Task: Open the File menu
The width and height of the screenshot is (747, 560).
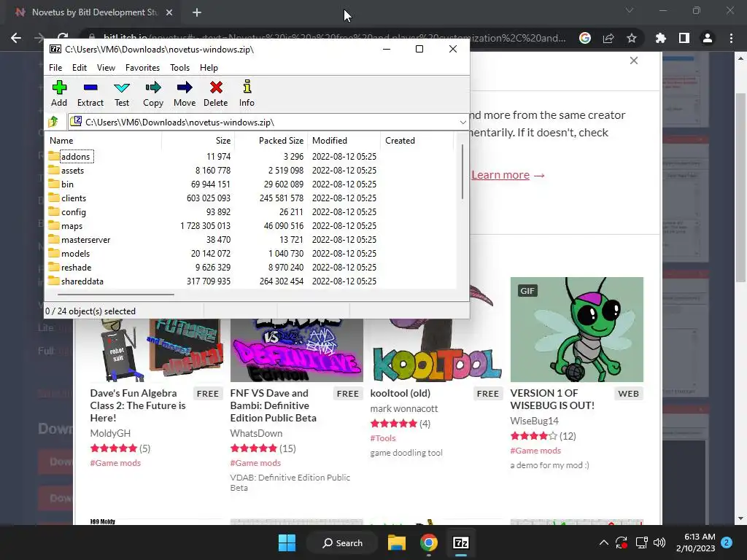Action: [55, 68]
